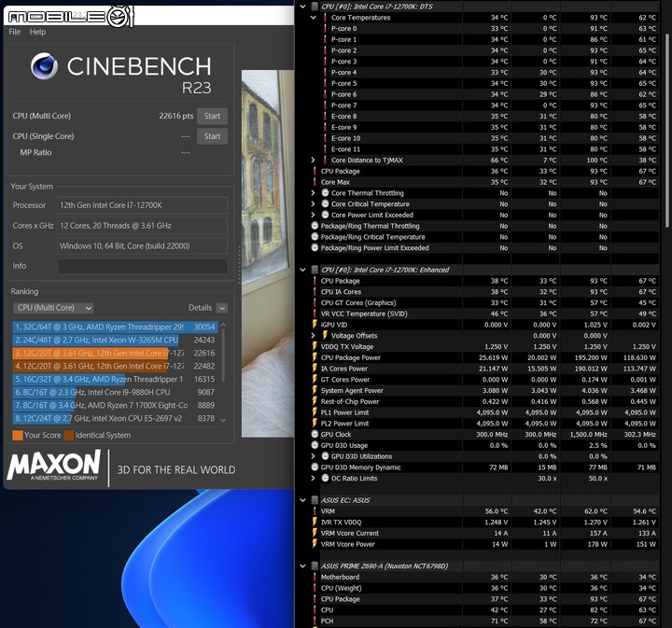Click lightning icon beside IA Cores Power

click(x=315, y=369)
